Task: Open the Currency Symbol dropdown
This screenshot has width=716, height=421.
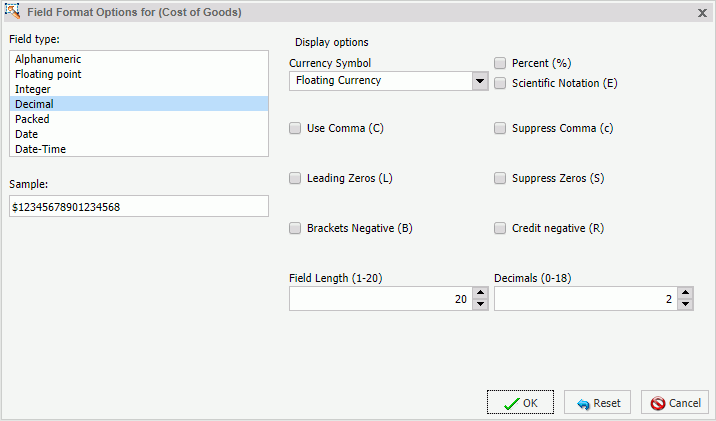Action: pos(480,81)
